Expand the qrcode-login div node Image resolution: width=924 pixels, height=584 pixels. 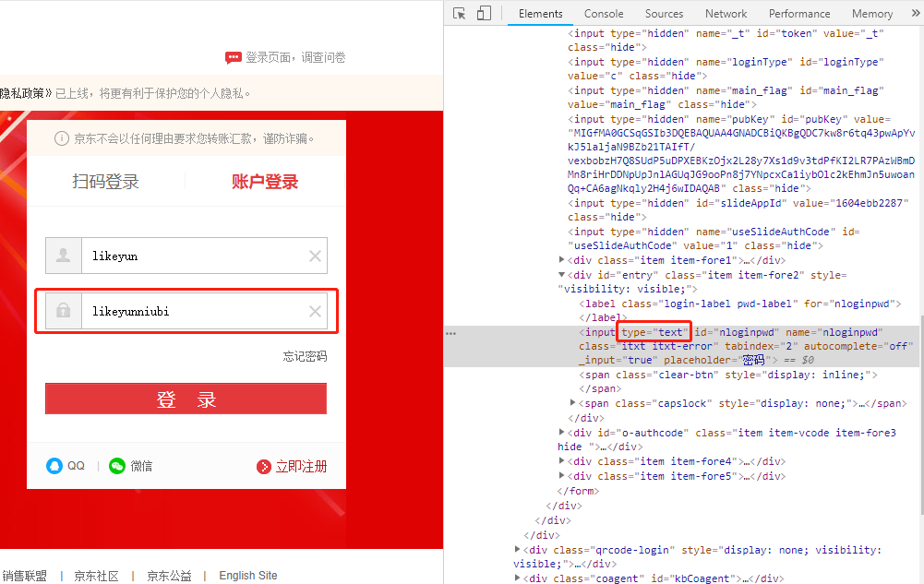click(517, 550)
